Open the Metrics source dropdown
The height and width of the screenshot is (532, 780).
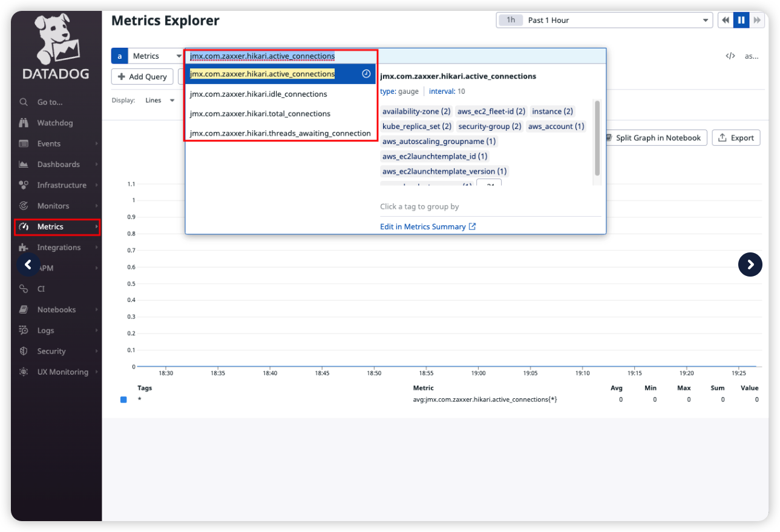tap(156, 56)
